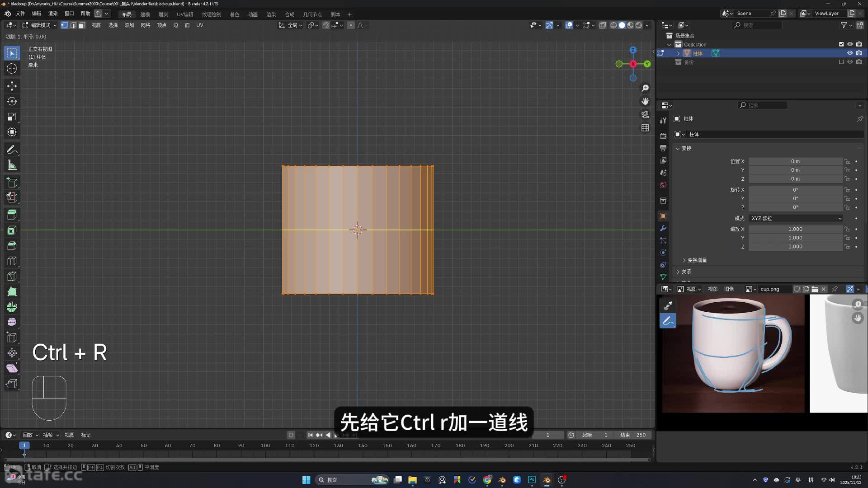The height and width of the screenshot is (488, 868).
Task: Uncheck the Collection exclude checkbox
Action: coord(841,44)
